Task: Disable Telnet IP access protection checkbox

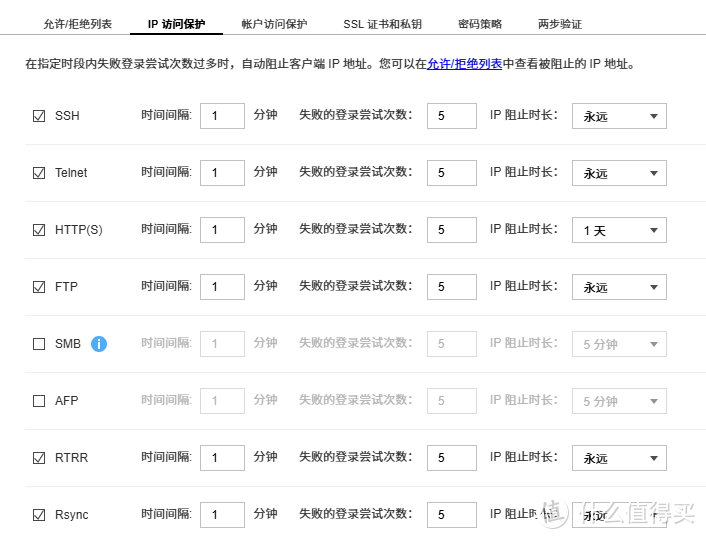Action: pos(39,173)
